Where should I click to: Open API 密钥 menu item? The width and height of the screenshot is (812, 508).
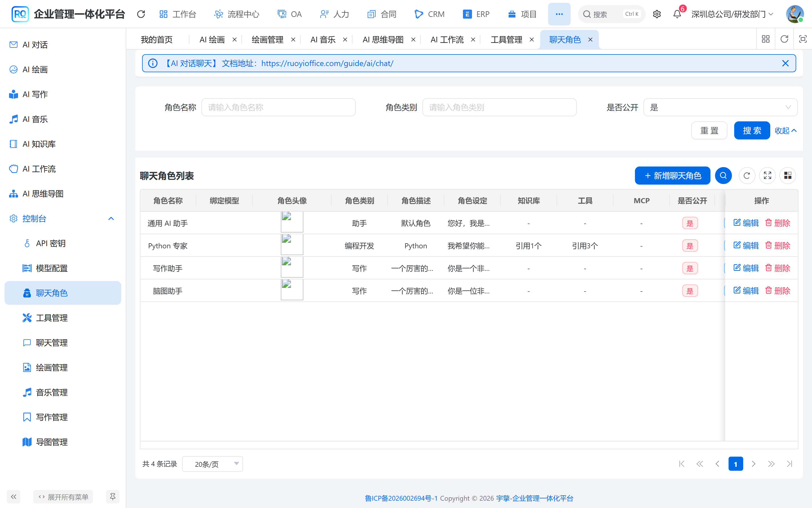(x=63, y=243)
